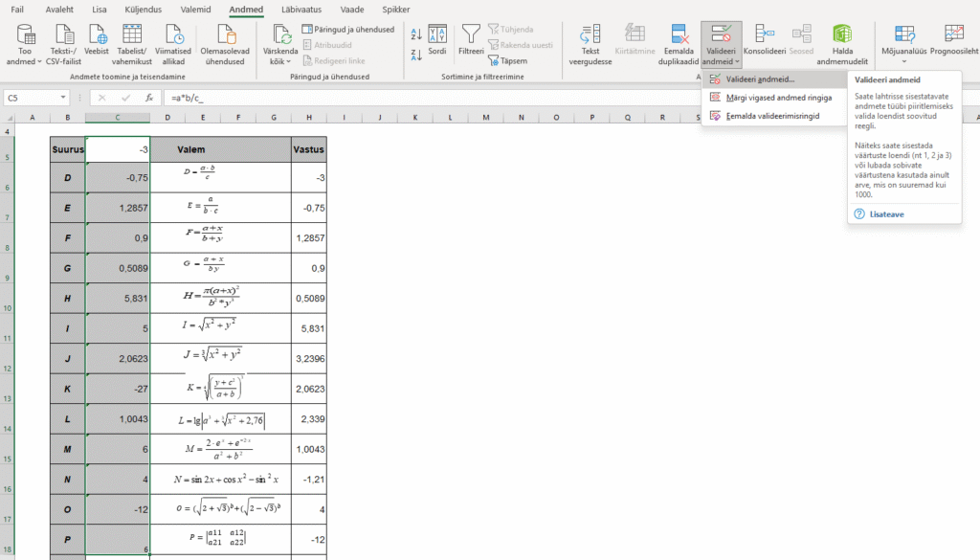Open the Name Box dropdown arrow

[x=64, y=98]
